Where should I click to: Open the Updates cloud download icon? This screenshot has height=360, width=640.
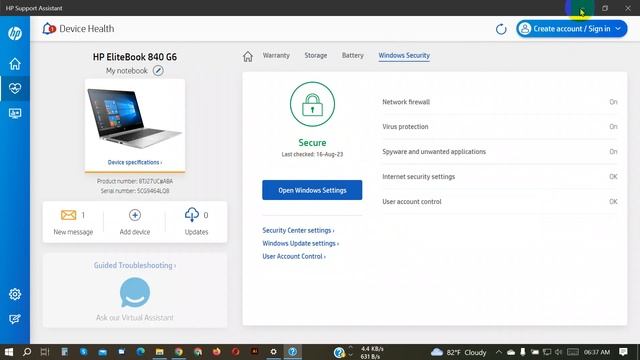tap(192, 215)
